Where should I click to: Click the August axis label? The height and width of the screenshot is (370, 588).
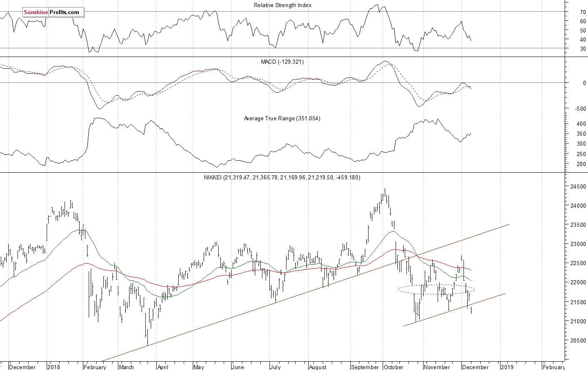[x=318, y=367]
